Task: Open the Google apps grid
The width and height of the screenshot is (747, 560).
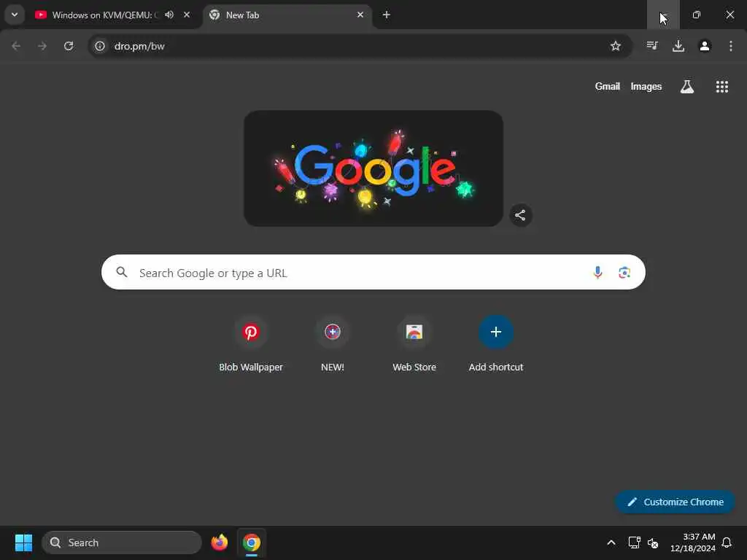Action: coord(721,86)
